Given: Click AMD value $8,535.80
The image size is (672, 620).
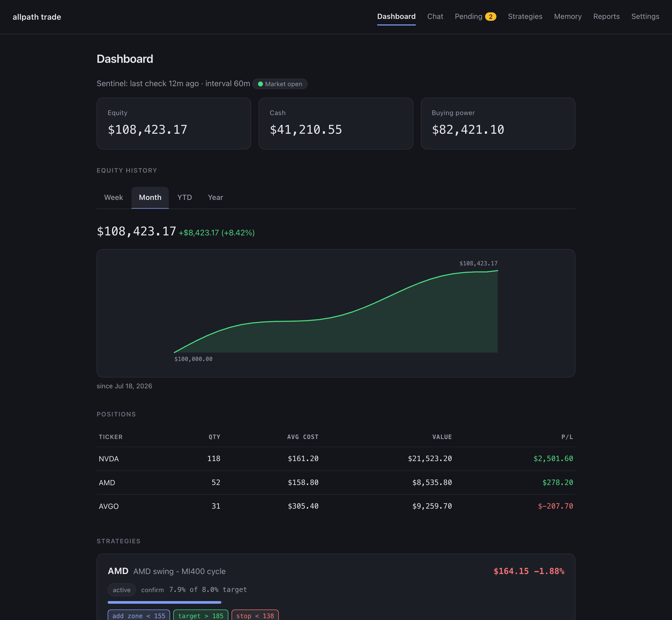Looking at the screenshot, I should [x=432, y=482].
